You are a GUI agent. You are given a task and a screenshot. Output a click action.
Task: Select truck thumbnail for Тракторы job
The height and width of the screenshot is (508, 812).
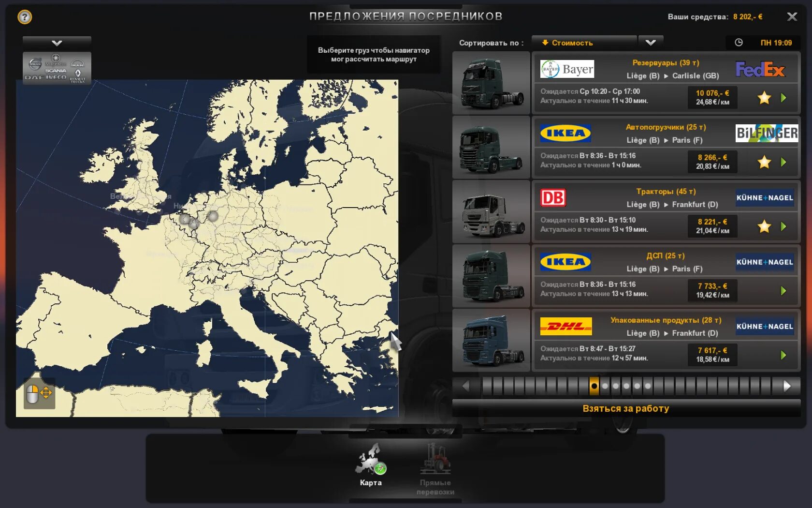tap(492, 212)
